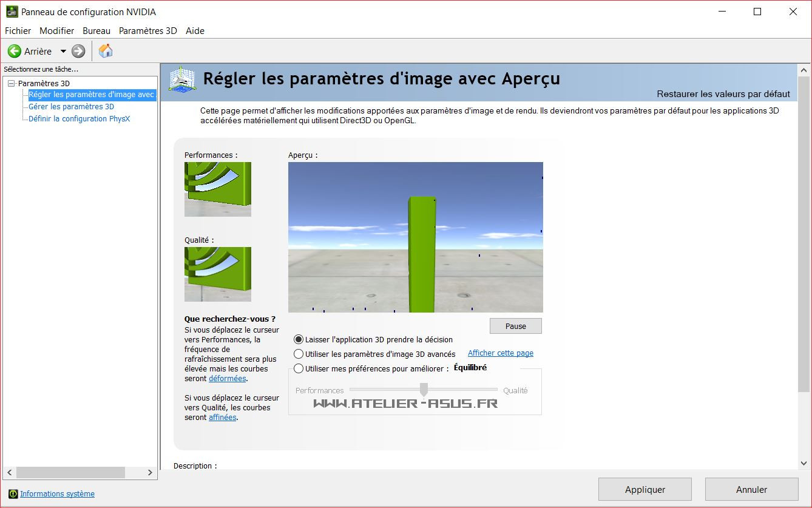Click the task pane scroll left arrow
812x508 pixels.
click(x=9, y=472)
